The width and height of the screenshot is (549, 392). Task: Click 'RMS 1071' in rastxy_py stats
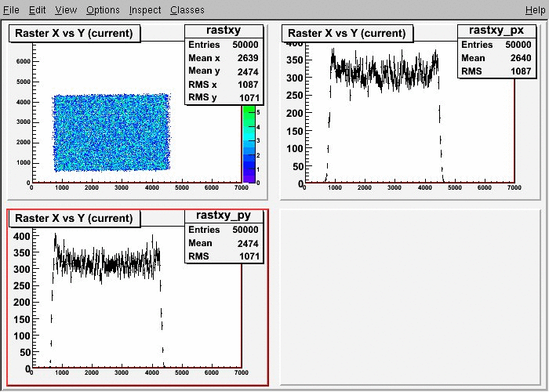point(224,256)
